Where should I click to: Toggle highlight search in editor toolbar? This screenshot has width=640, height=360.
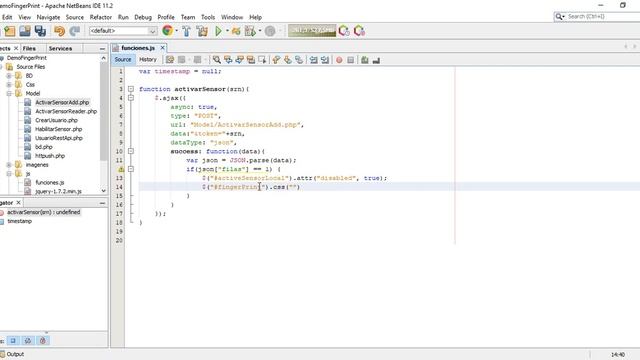[x=251, y=60]
